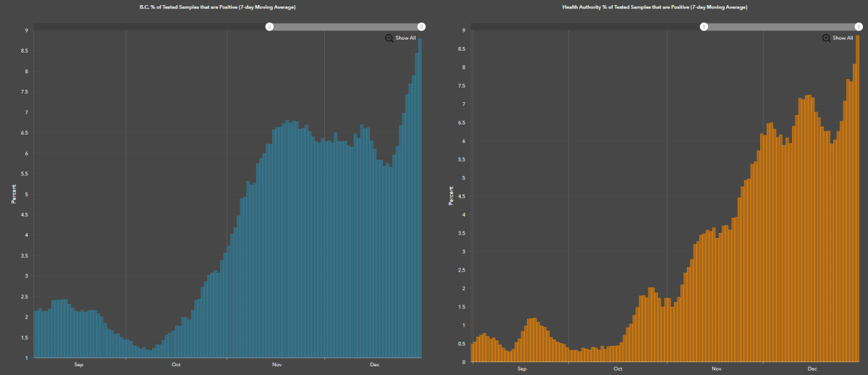Click selected light range of Health Authority scrollbar

tap(781, 27)
